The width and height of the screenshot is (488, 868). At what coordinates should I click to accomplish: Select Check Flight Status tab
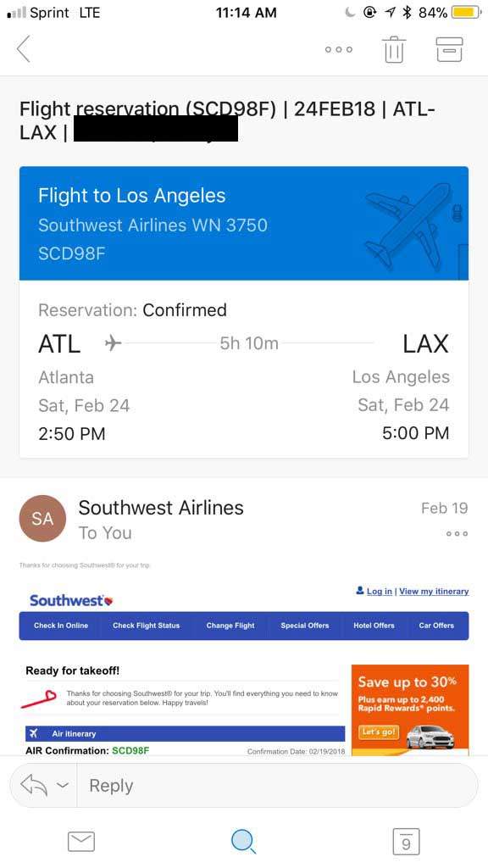pyautogui.click(x=146, y=626)
